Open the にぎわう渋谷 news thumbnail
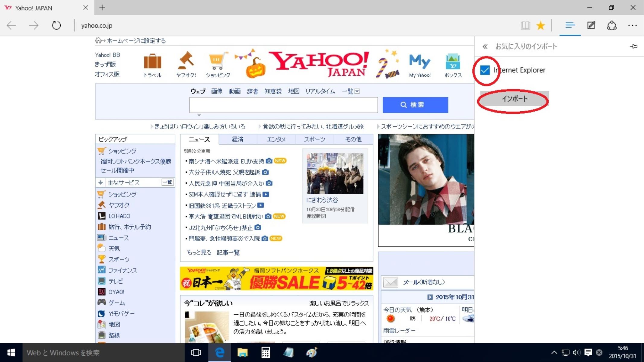This screenshot has width=644, height=362. [335, 173]
